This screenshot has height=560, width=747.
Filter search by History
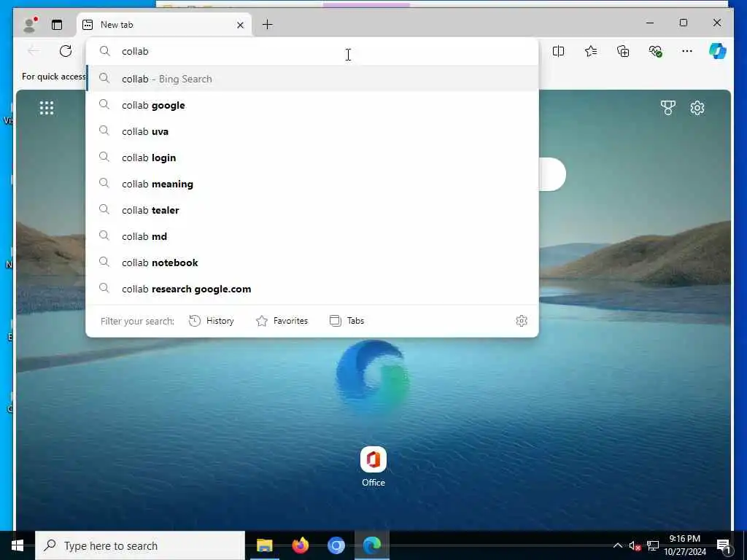(211, 321)
